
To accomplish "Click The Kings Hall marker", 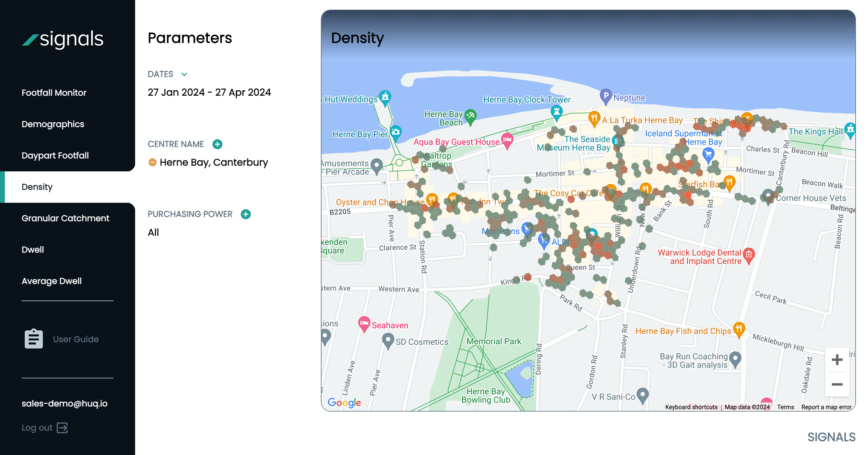I will click(851, 130).
